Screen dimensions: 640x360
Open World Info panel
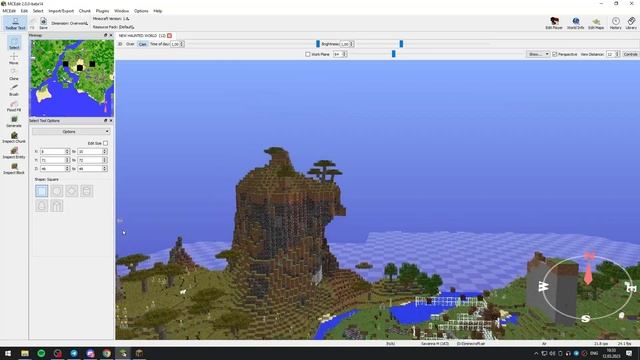(x=576, y=23)
